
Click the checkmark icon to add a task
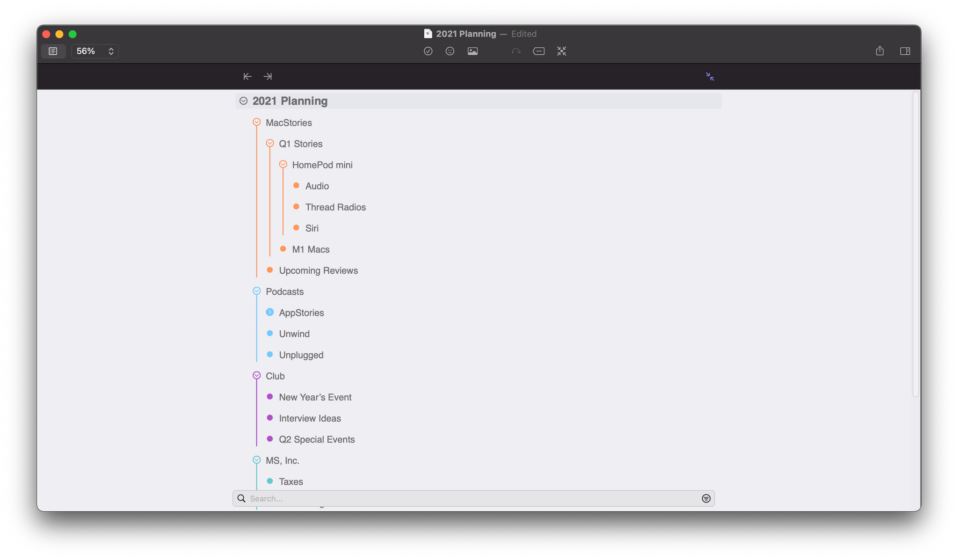(x=428, y=51)
